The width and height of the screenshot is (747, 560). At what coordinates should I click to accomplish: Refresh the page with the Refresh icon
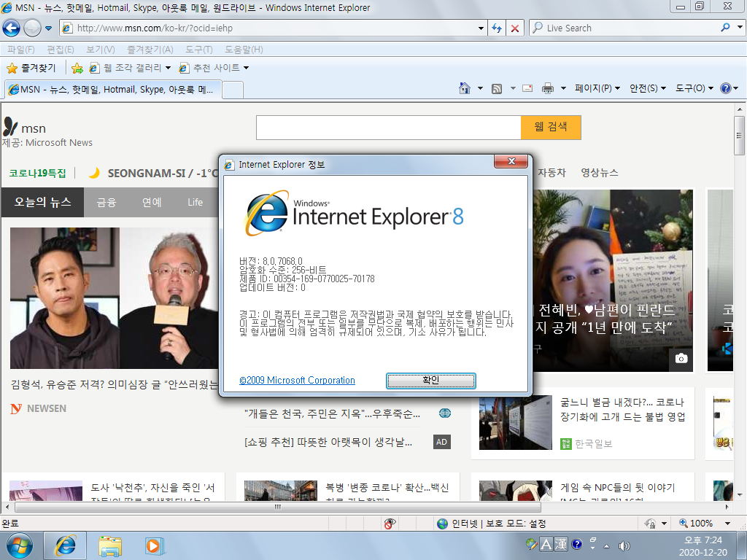(x=497, y=28)
